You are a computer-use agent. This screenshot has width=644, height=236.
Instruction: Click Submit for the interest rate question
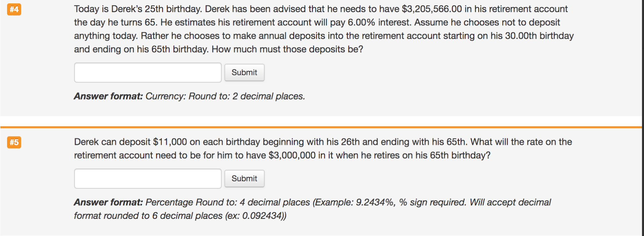244,178
